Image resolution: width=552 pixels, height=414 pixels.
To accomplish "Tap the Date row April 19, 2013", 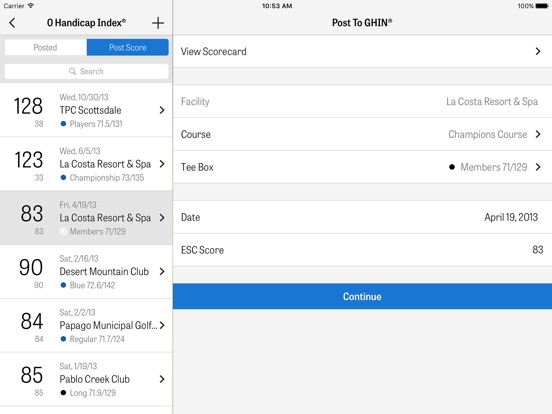I will coord(362,217).
